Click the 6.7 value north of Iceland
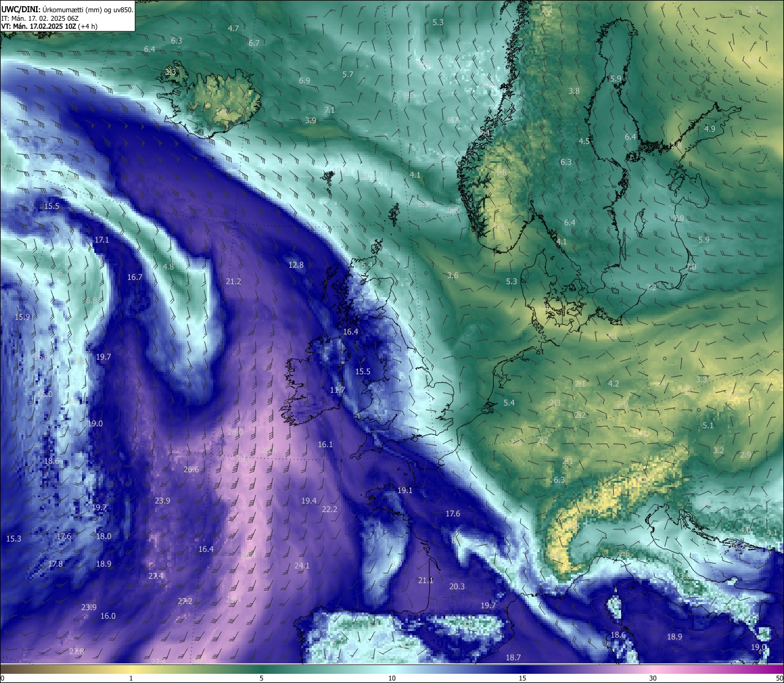This screenshot has height=683, width=784. click(254, 43)
